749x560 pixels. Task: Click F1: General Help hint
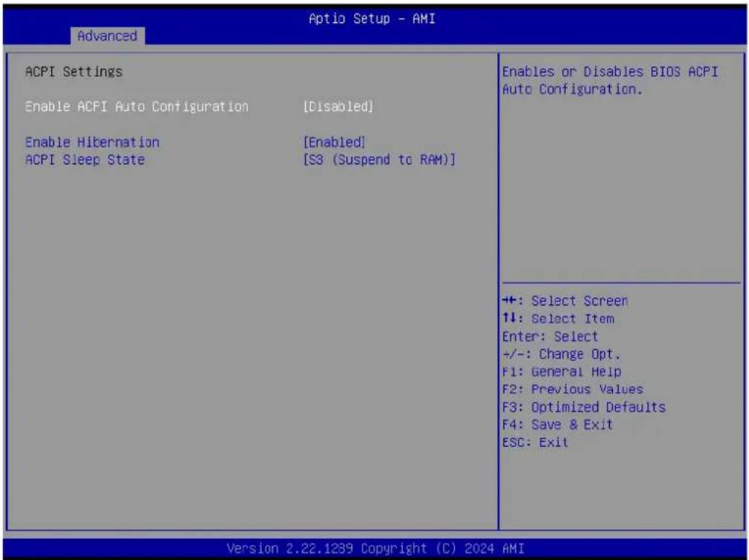(562, 371)
